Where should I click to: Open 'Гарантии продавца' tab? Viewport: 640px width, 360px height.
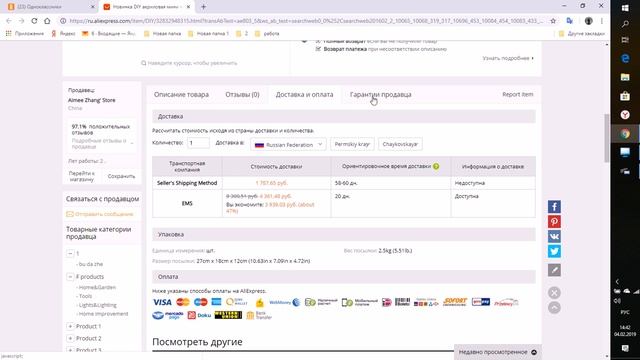pyautogui.click(x=380, y=94)
